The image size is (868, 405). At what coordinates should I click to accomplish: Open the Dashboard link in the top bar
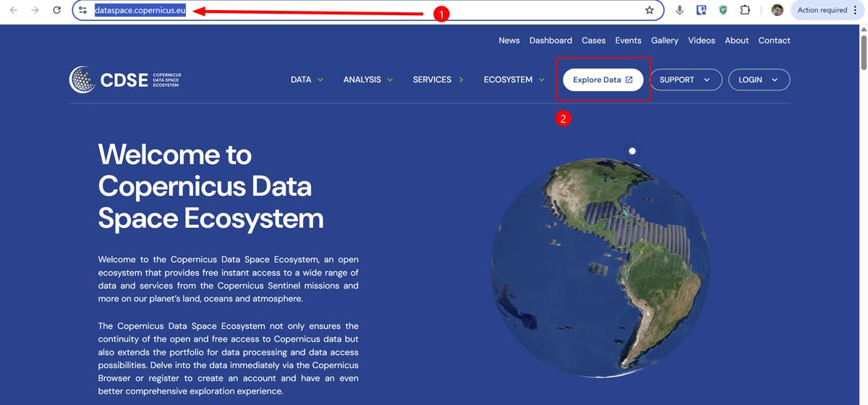click(550, 40)
